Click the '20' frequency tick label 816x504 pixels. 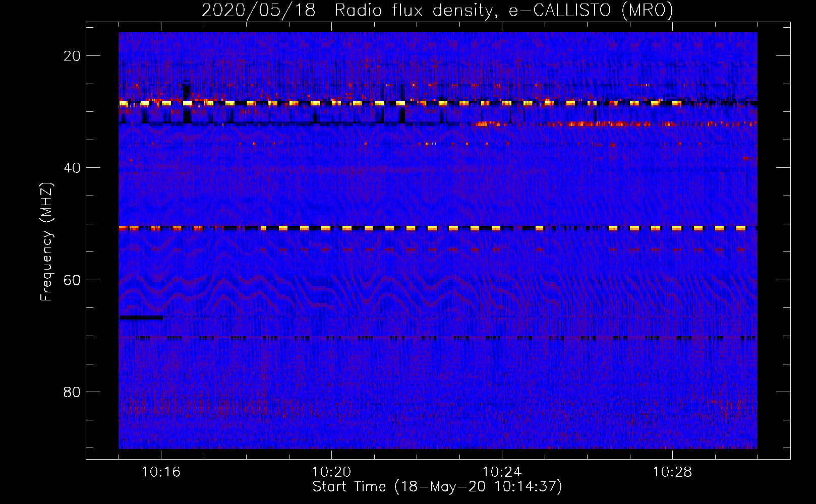coord(72,56)
